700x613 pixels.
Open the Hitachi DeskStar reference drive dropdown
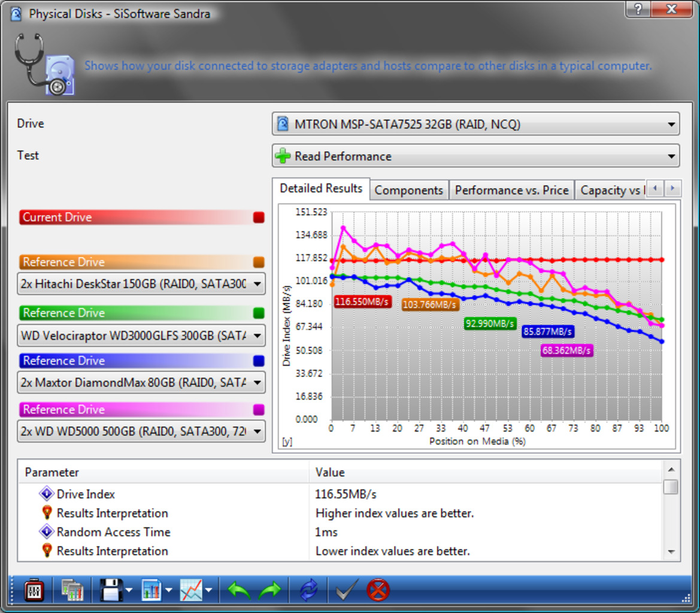pyautogui.click(x=141, y=283)
